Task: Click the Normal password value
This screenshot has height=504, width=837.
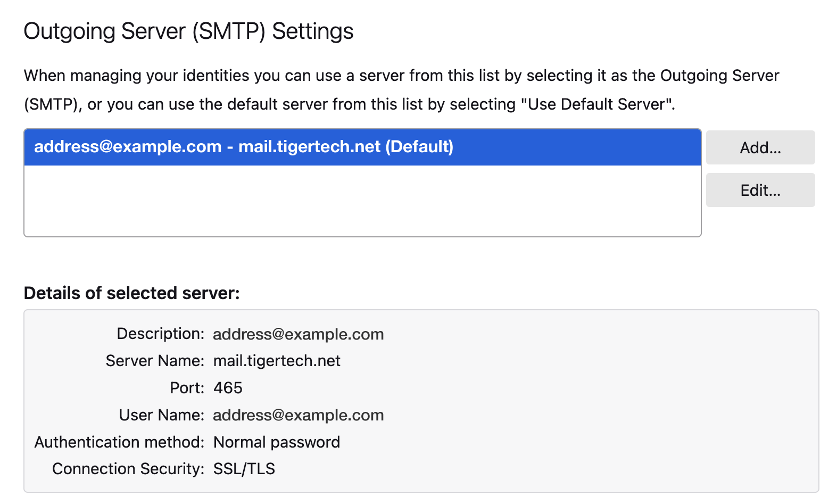Action: pyautogui.click(x=276, y=442)
